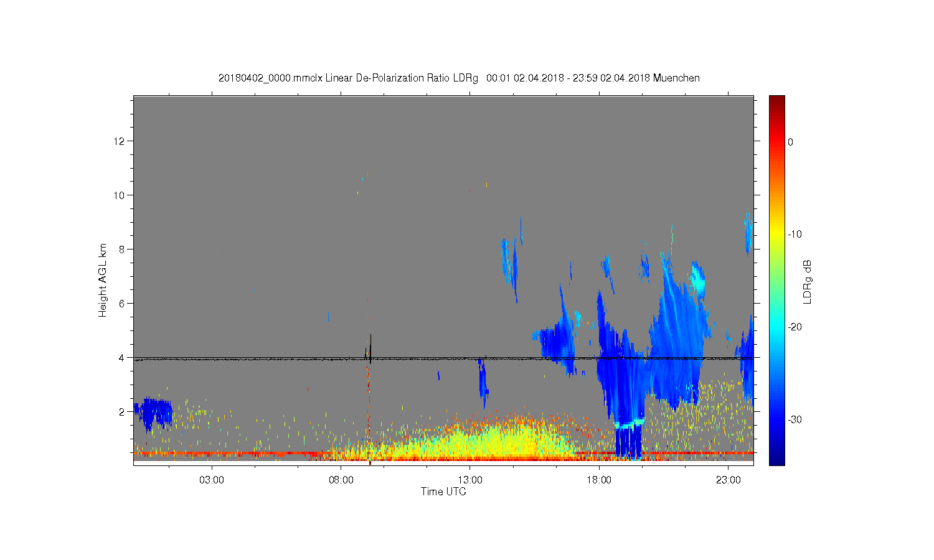Image resolution: width=934 pixels, height=560 pixels.
Task: Click the height tick label 12
Action: tap(119, 141)
